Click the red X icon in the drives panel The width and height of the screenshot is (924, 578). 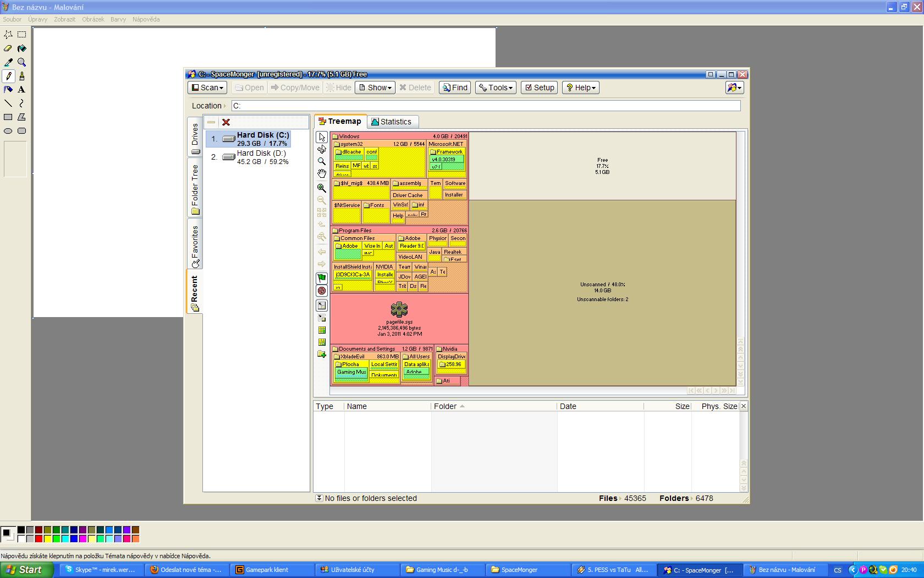(226, 122)
